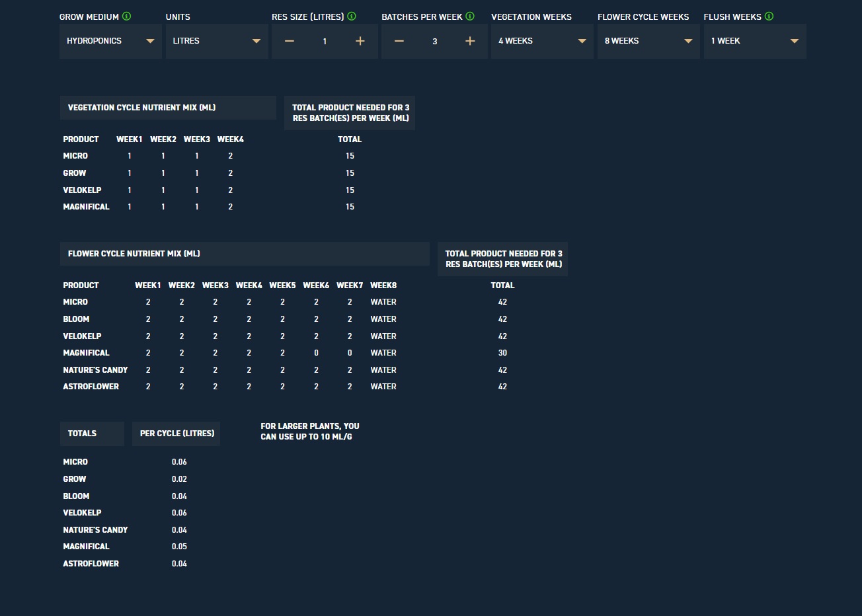Click the Res Size info icon
Image resolution: width=862 pixels, height=616 pixels.
[352, 17]
